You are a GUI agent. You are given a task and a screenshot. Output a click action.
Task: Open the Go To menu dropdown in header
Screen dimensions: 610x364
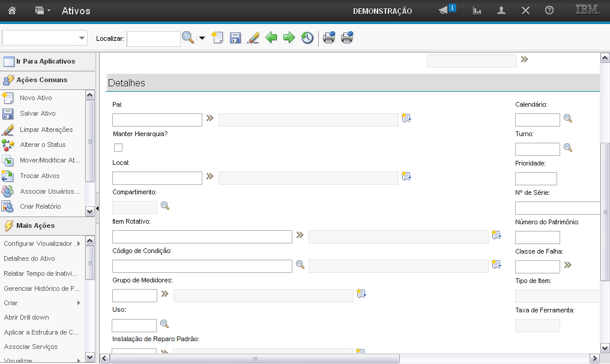(x=43, y=11)
